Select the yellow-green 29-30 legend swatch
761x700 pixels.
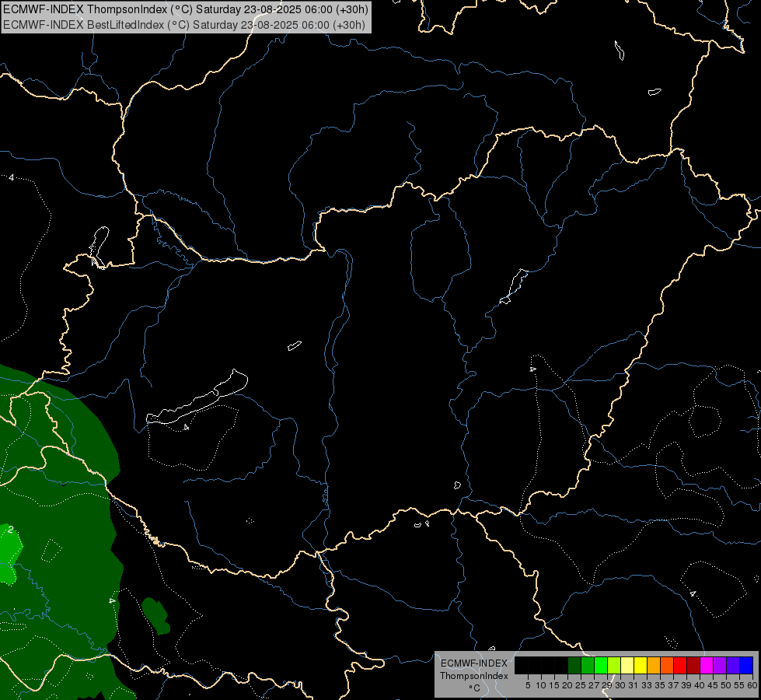coord(614,666)
